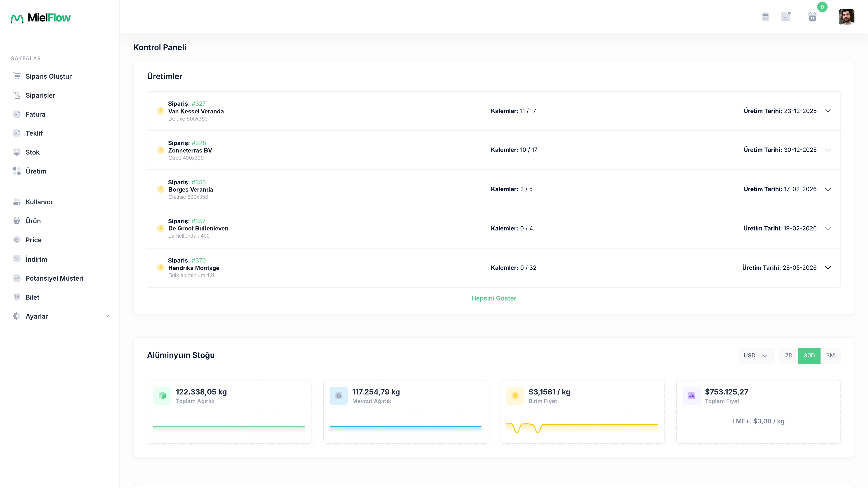Click the yellow dollar Birim Fiyat icon
The image size is (868, 488).
pos(515,396)
